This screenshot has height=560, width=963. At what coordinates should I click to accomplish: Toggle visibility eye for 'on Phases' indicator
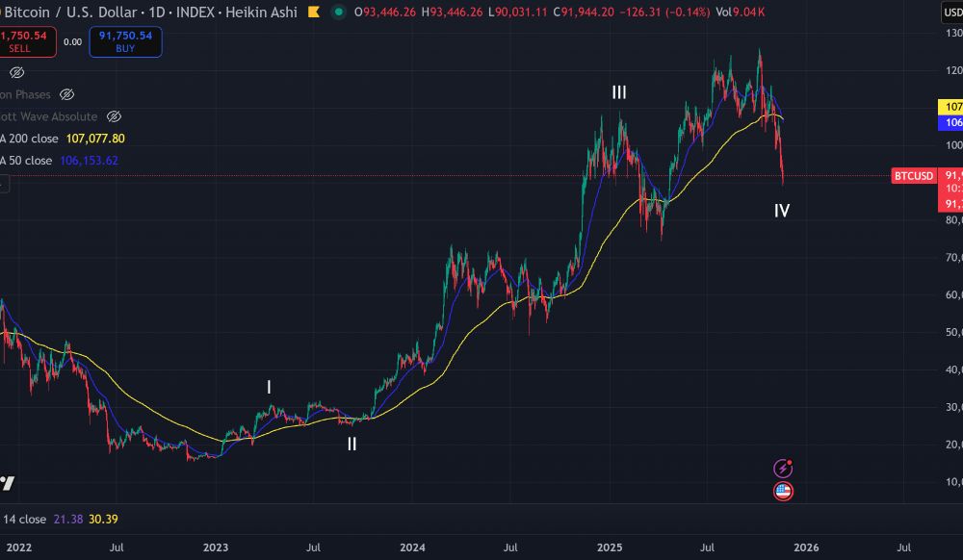67,94
